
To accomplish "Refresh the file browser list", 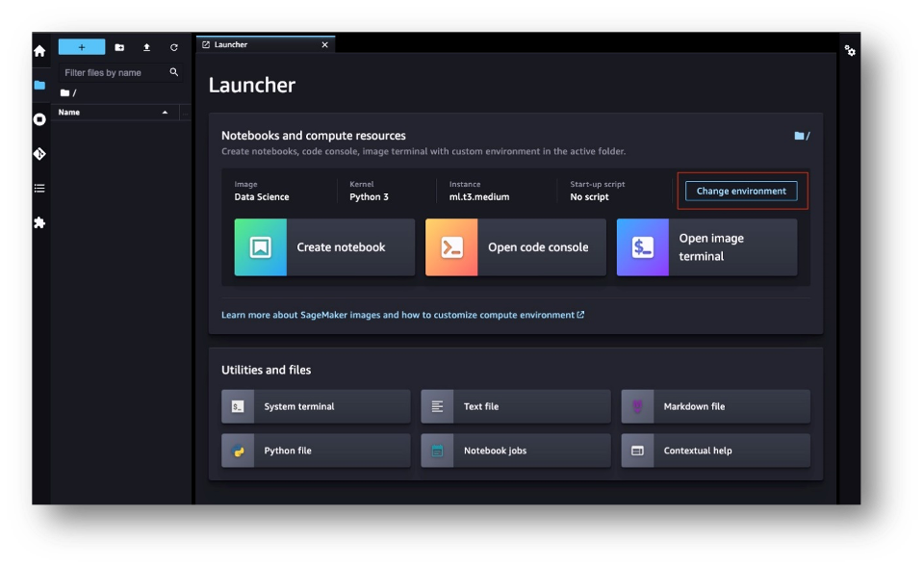I will [174, 47].
